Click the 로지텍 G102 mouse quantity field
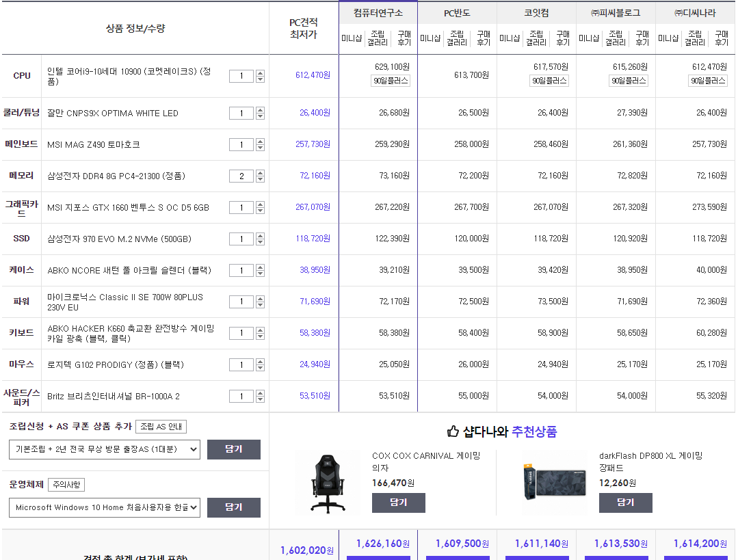The width and height of the screenshot is (738, 560). pyautogui.click(x=241, y=364)
